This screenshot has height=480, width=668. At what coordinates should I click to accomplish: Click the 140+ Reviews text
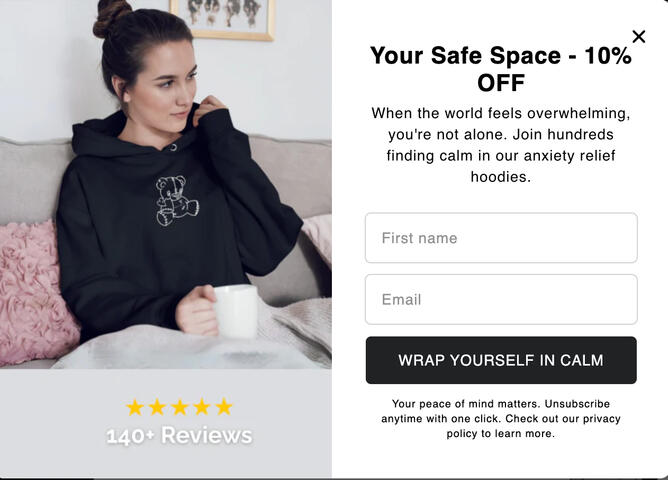[179, 436]
